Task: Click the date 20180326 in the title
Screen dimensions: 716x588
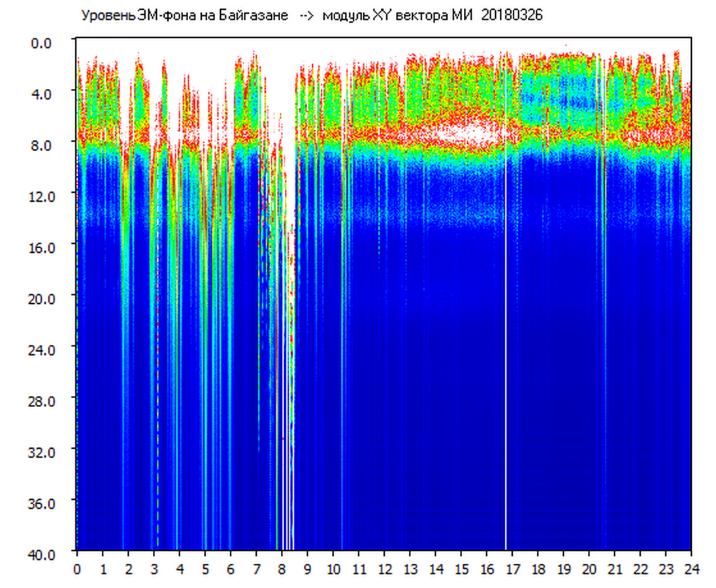Action: pyautogui.click(x=512, y=16)
